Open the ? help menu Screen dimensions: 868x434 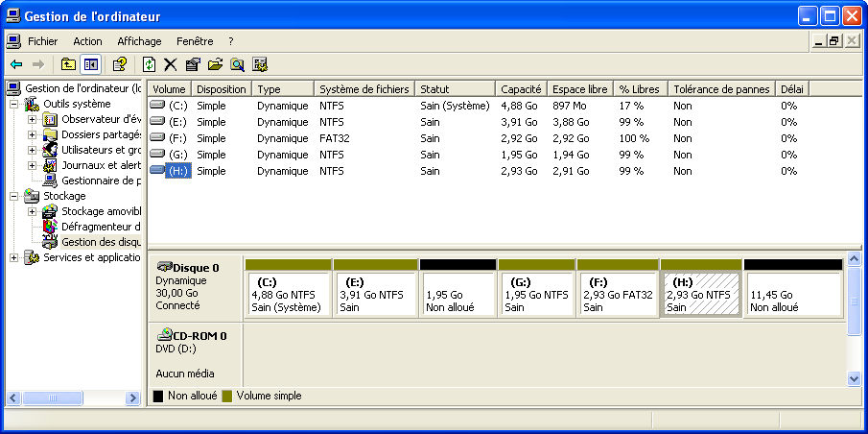tap(231, 41)
